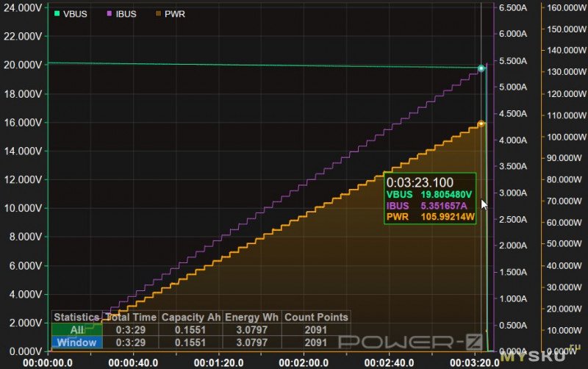
Task: Click the 00:00:00.0 time axis label
Action: (48, 363)
